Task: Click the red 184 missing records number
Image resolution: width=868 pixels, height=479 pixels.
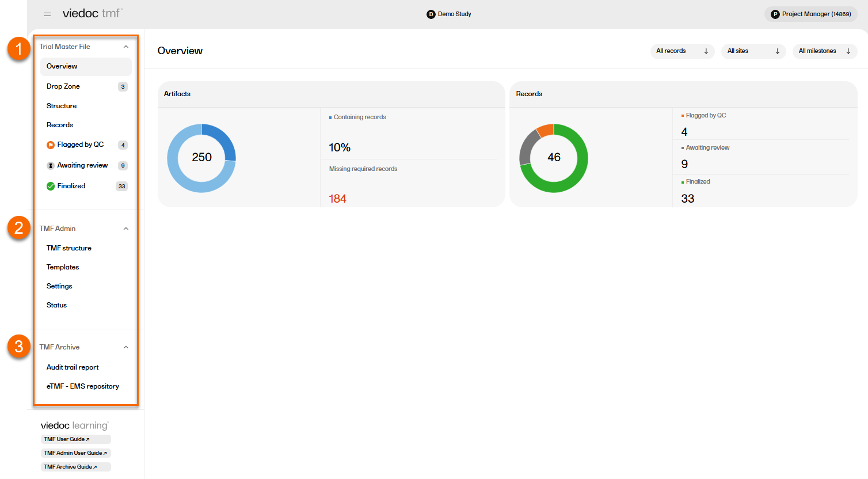Action: point(337,199)
